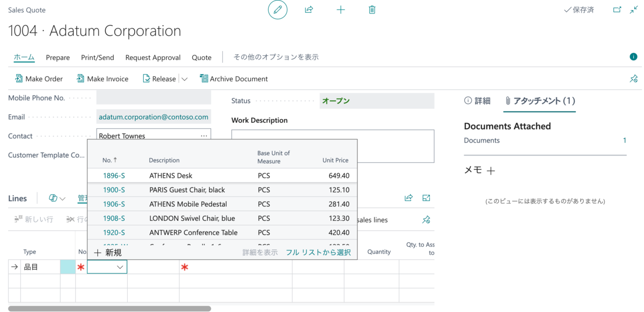Open Lines in new window via its icon
This screenshot has width=644, height=312.
pyautogui.click(x=426, y=198)
